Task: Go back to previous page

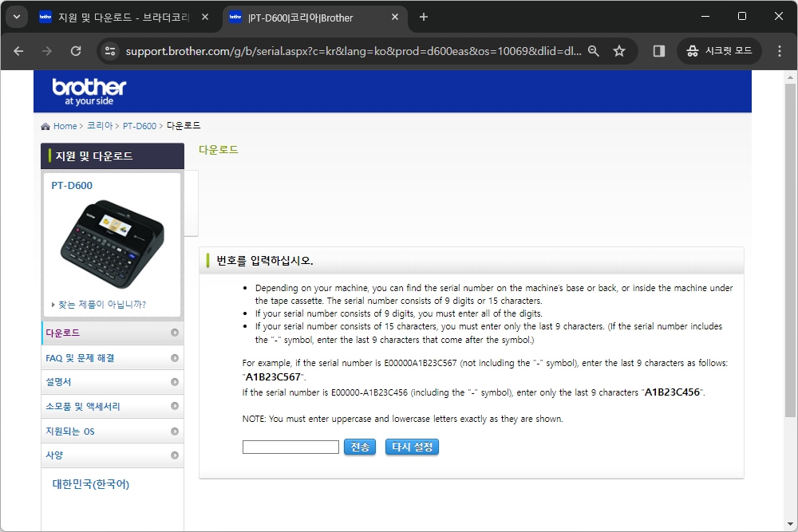Action: pos(19,51)
